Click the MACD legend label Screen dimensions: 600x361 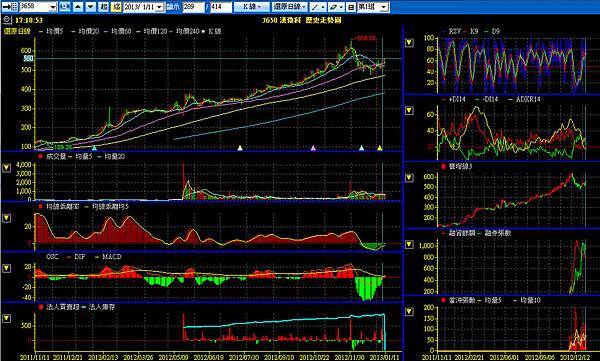112,257
